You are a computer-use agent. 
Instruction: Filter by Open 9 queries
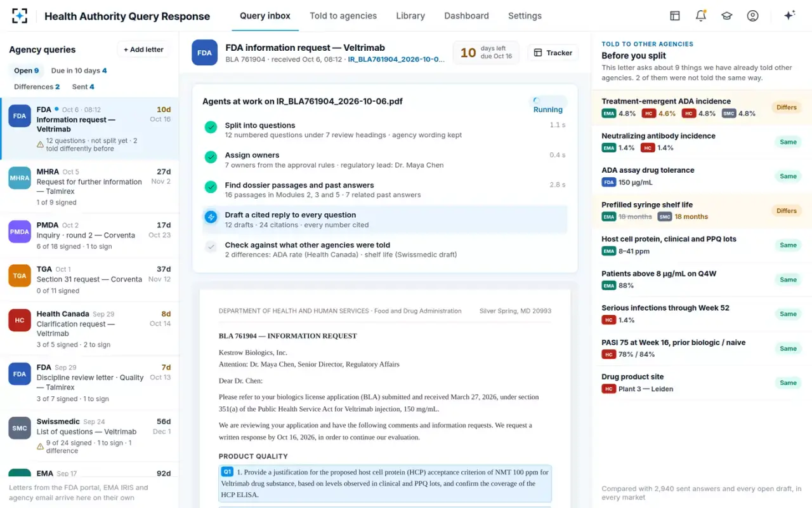[27, 70]
